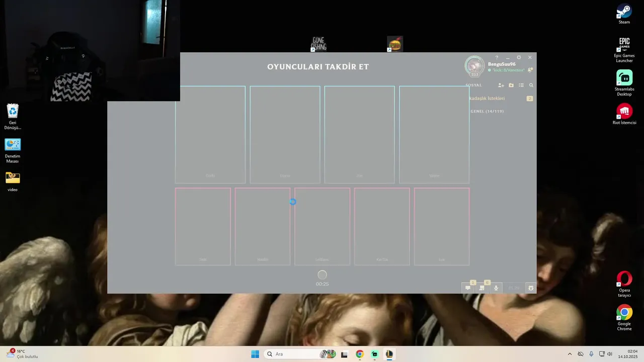
Task: Honor the Diana player card
Action: [x=285, y=135]
